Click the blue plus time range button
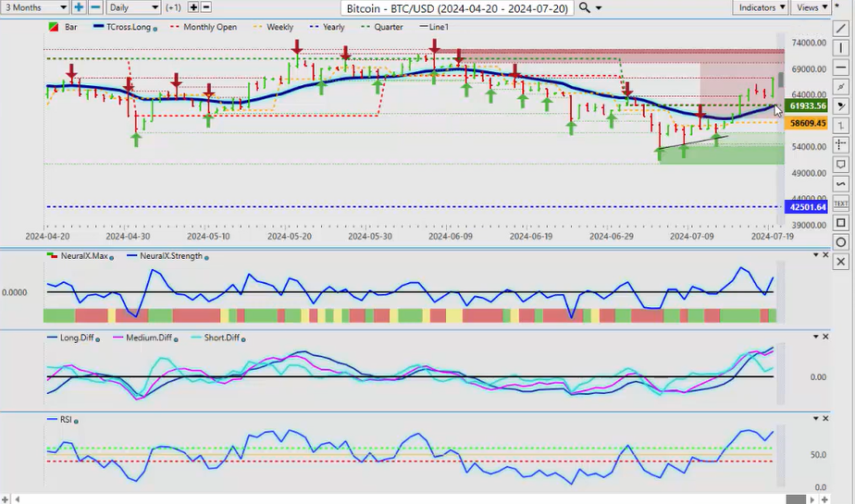This screenshot has width=855, height=504. 79,7
